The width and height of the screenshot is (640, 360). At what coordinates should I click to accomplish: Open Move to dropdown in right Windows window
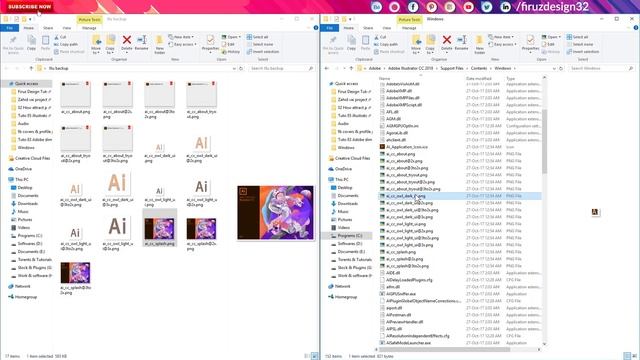coord(416,44)
